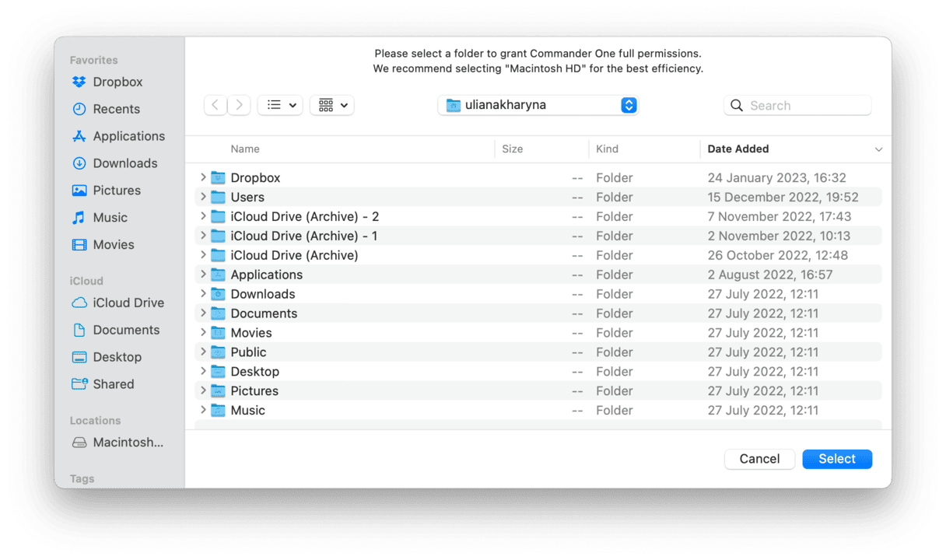Screen dimensions: 946x560
Task: Go back with the left arrow button
Action: click(x=215, y=105)
